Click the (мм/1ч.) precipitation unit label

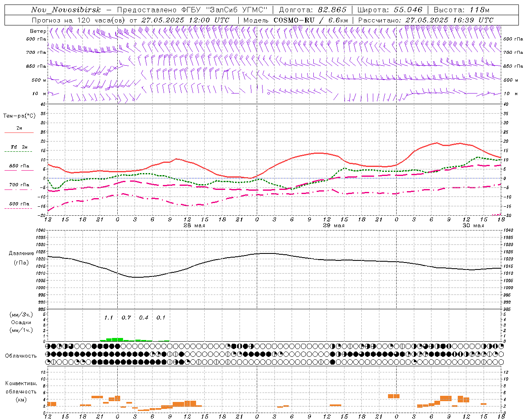point(21,330)
